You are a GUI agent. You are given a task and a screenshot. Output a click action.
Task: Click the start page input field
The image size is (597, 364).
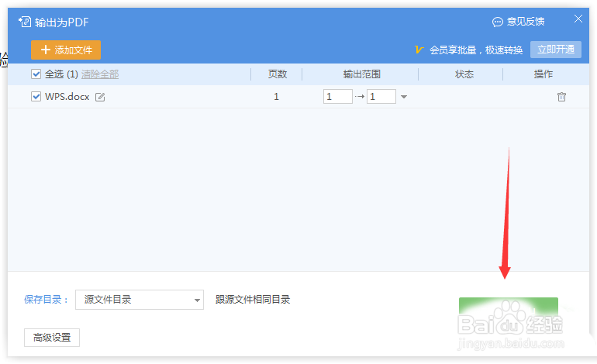tap(338, 97)
